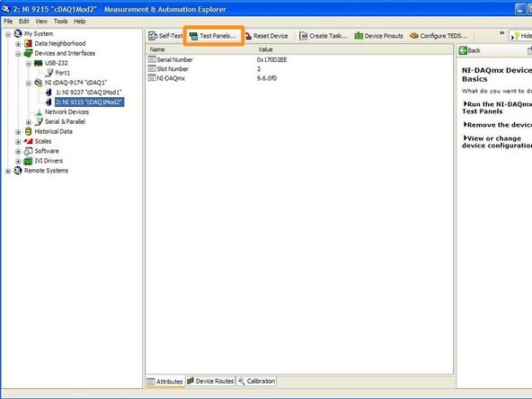Expand the Remote Systems node
The image size is (532, 399).
tap(7, 171)
